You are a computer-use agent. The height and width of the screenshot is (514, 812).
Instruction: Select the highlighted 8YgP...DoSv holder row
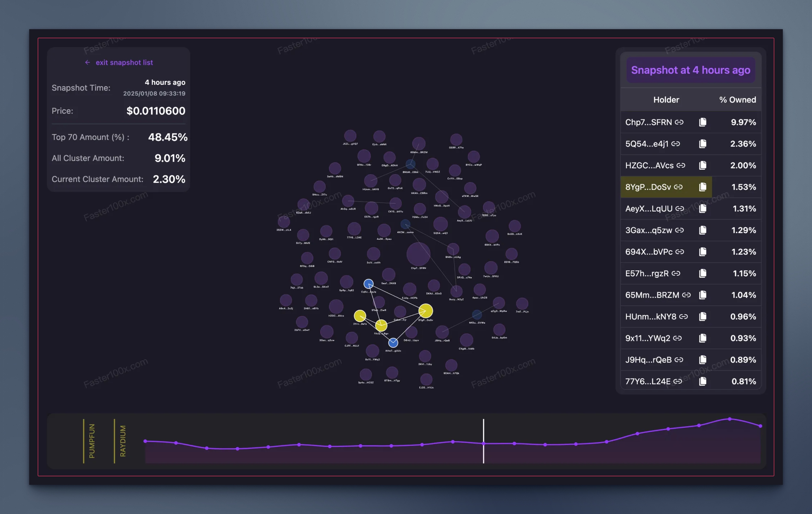point(647,187)
